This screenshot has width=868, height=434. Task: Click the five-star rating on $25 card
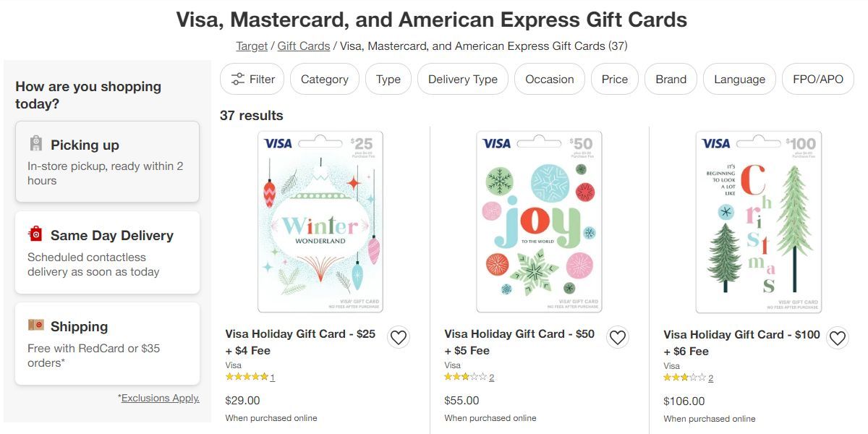[x=246, y=377]
